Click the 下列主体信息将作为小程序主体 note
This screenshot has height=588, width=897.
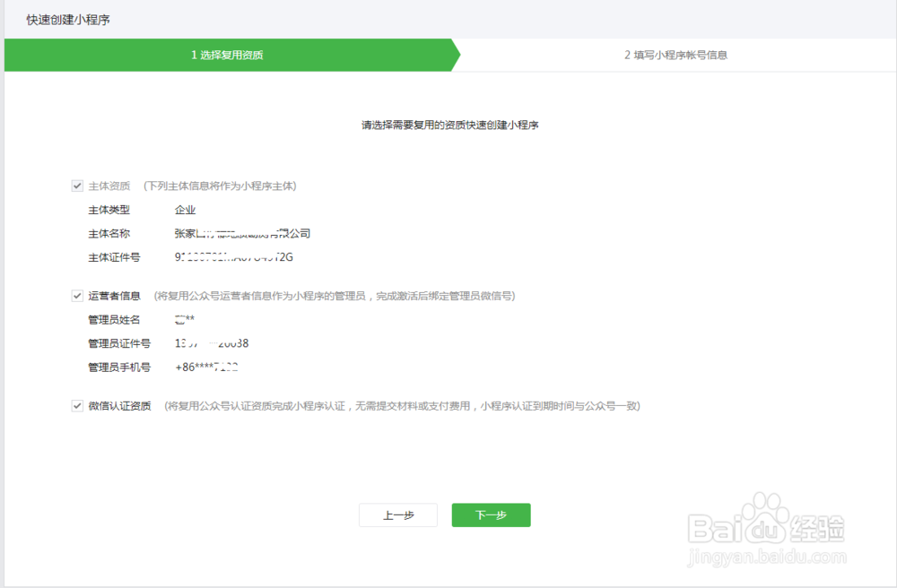coord(221,186)
